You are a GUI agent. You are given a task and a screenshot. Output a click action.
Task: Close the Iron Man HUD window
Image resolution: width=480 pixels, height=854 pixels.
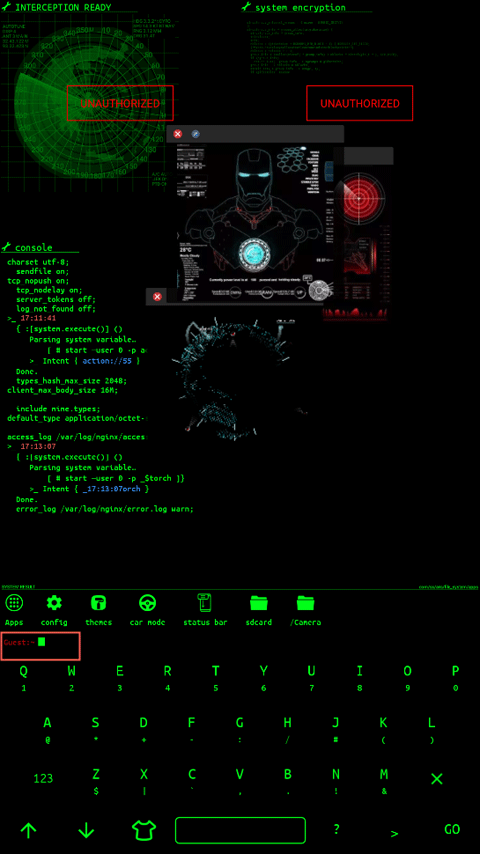tap(178, 133)
